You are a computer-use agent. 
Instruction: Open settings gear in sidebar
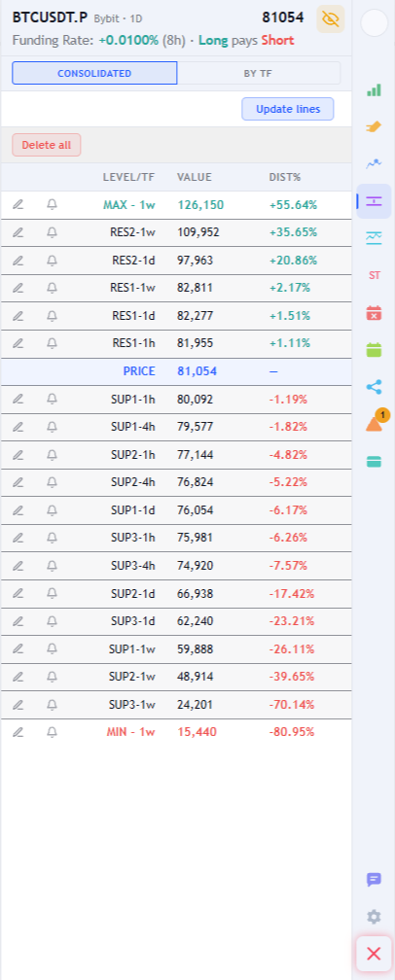tap(374, 917)
